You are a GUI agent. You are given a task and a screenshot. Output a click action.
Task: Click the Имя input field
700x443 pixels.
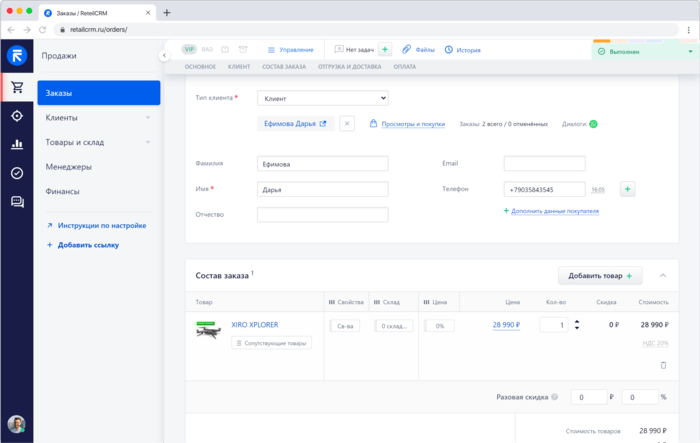(x=323, y=189)
